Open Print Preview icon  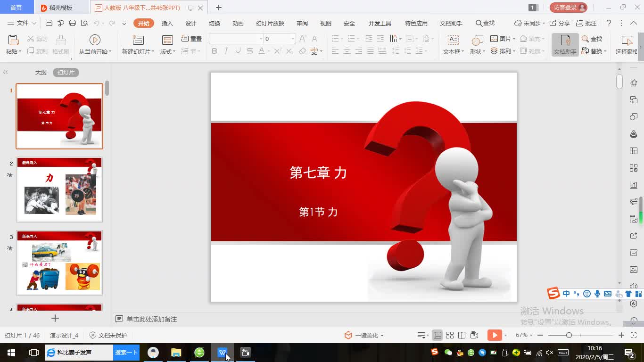tap(84, 23)
